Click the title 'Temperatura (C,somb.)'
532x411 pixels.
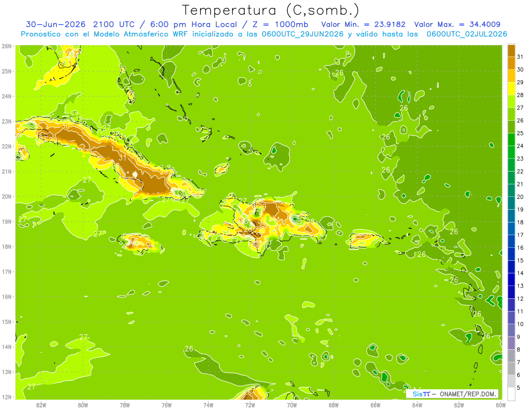click(271, 10)
